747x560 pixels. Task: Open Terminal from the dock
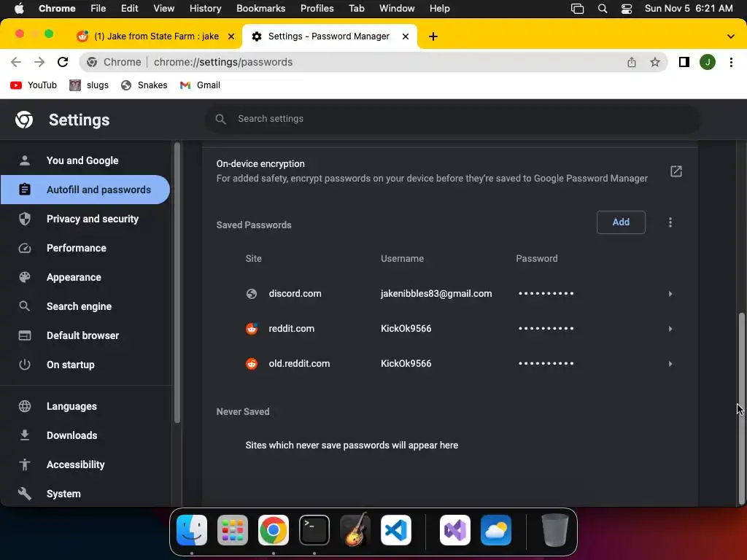coord(314,530)
